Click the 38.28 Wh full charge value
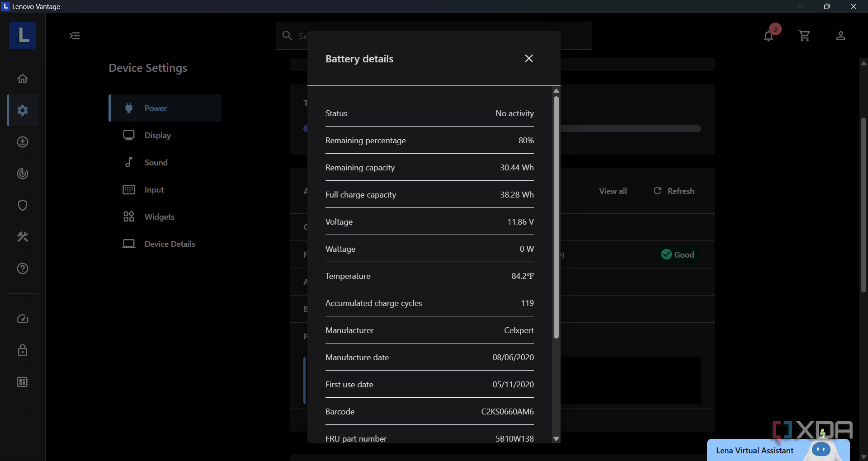 pos(517,194)
